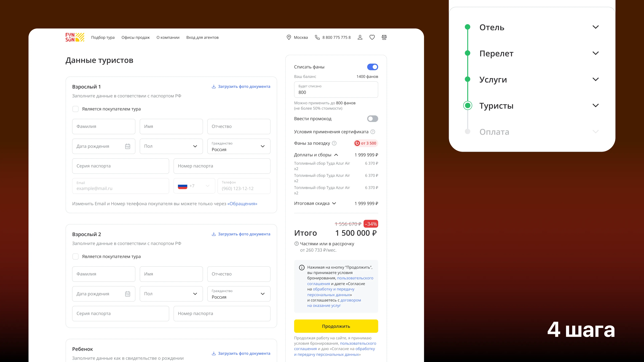The height and width of the screenshot is (362, 644).
Task: Click help icon beside Фаны за поездку
Action: click(x=334, y=143)
